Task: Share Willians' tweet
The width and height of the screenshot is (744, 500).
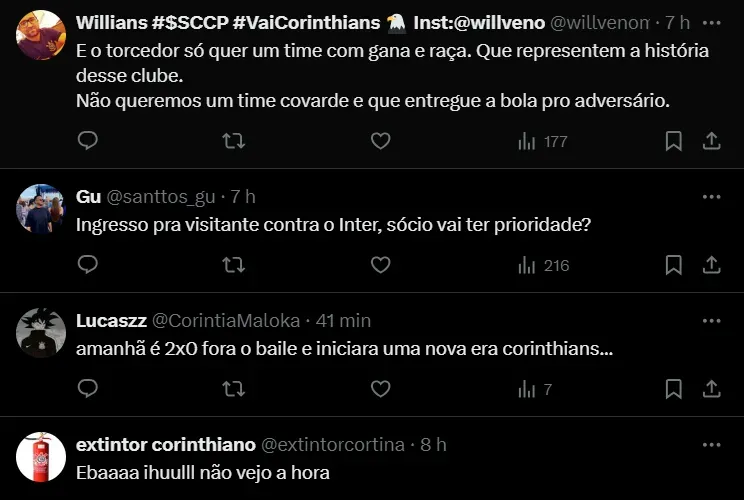Action: 711,141
